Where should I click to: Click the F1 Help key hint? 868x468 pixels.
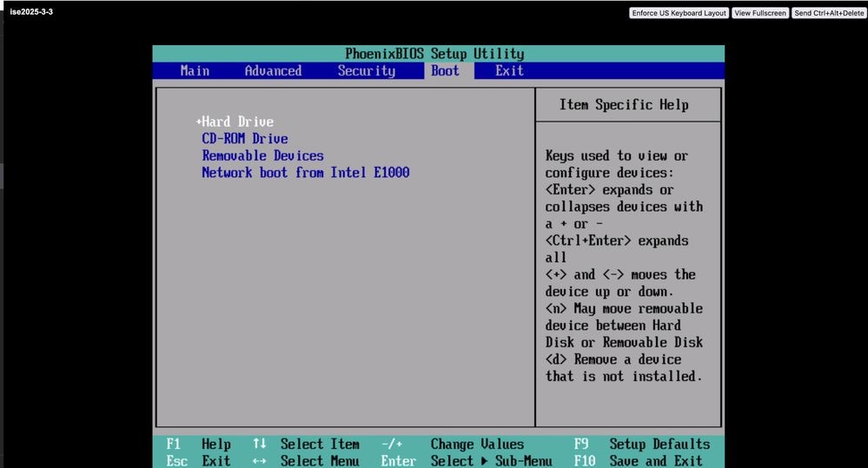(198, 444)
